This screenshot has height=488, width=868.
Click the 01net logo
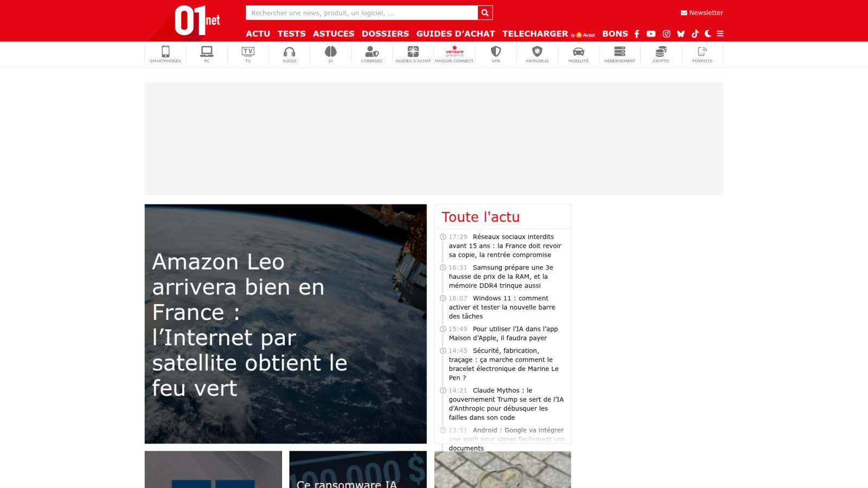coord(197,21)
